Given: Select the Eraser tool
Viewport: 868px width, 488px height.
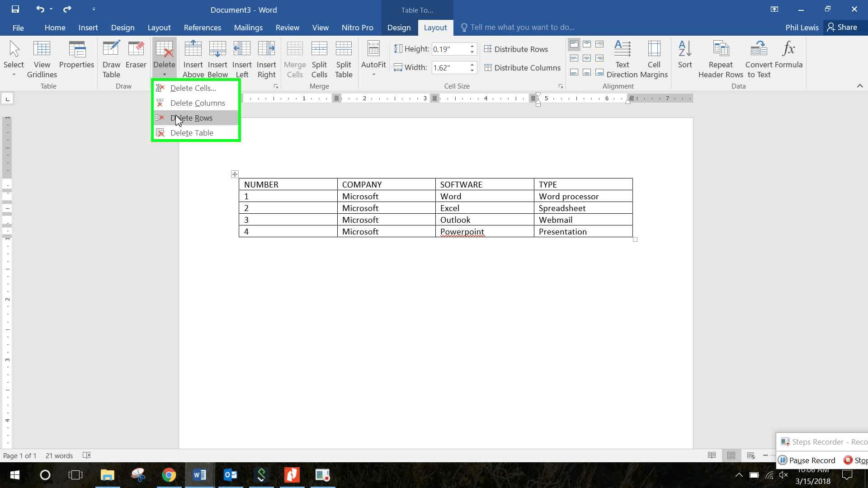Looking at the screenshot, I should coord(136,58).
